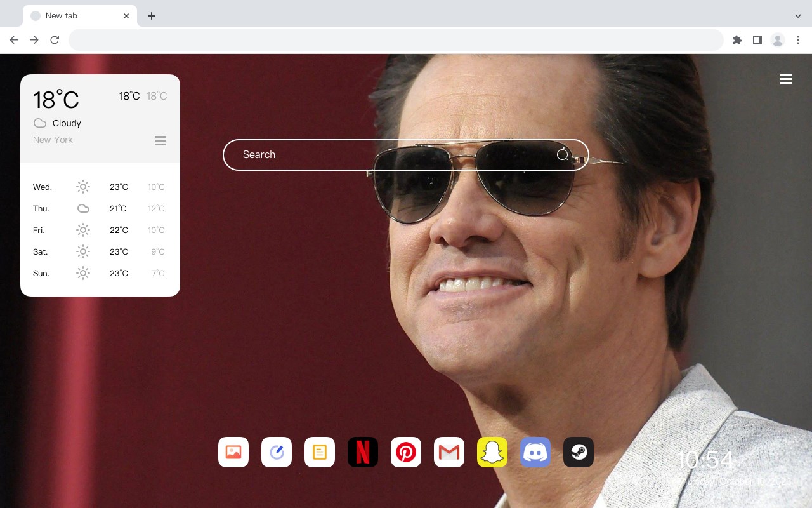Close the New tab tab

[126, 16]
